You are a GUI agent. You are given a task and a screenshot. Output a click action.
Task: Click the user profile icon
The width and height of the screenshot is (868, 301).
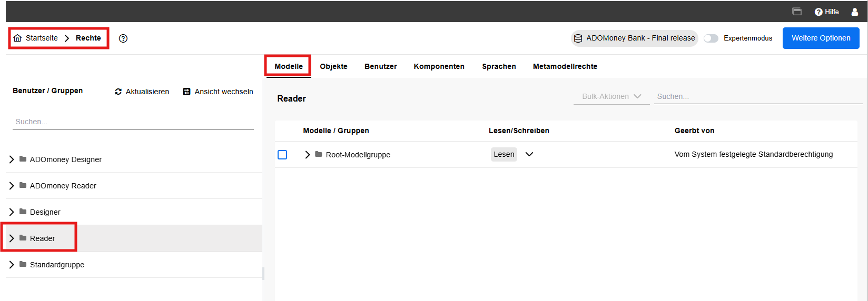(x=854, y=12)
